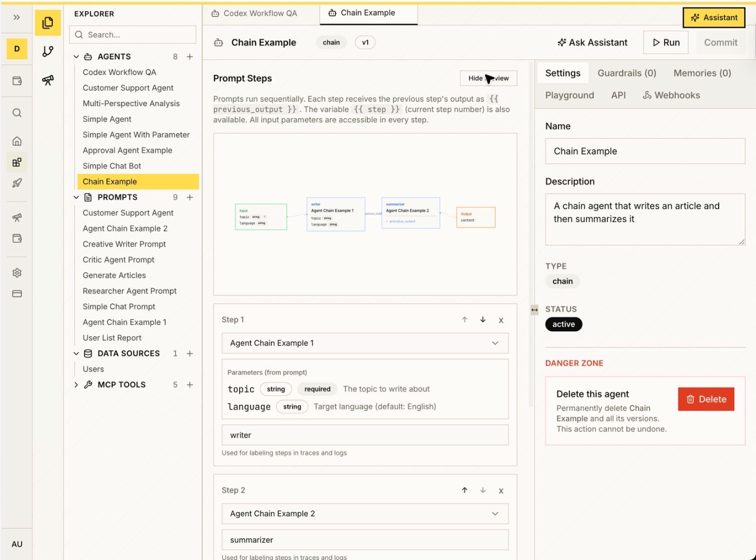Hide the prompt steps preview
This screenshot has width=756, height=560.
point(488,78)
